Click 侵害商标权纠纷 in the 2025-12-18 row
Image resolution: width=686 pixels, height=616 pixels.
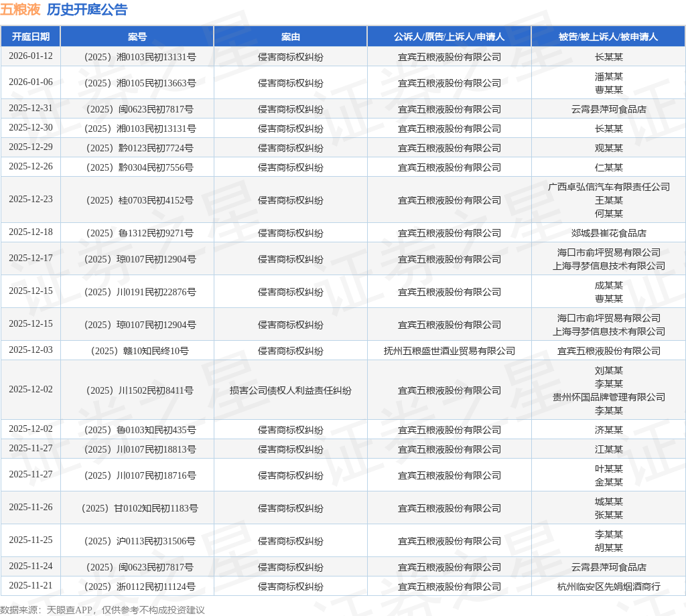pyautogui.click(x=291, y=233)
